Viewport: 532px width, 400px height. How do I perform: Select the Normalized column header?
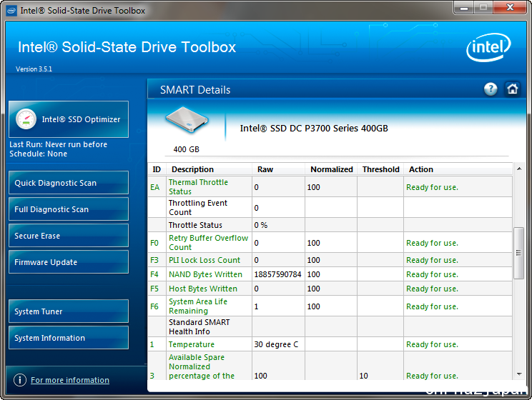331,169
